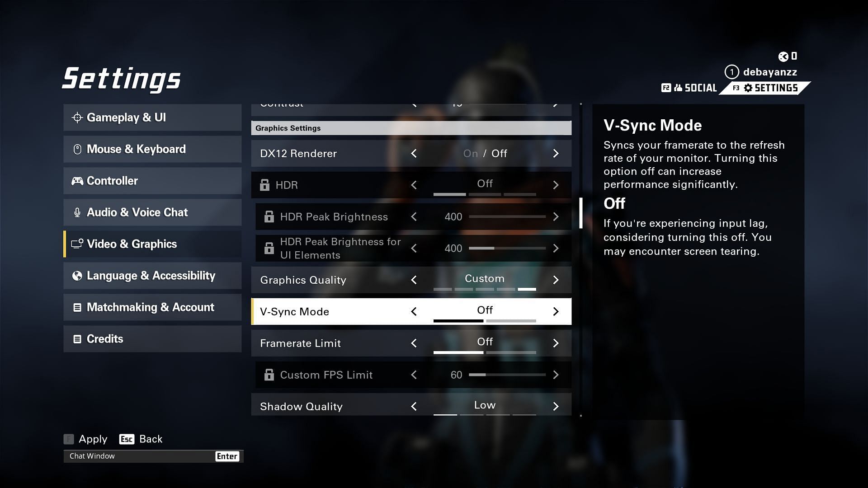Click the Matchmaking & Account icon
Viewport: 868px width, 488px height.
[x=76, y=307]
